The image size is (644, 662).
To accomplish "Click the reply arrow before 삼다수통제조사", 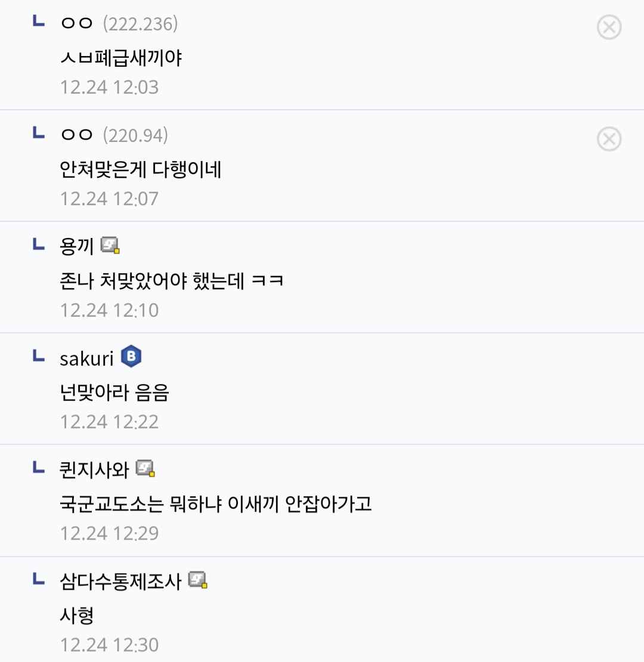I will click(x=38, y=579).
